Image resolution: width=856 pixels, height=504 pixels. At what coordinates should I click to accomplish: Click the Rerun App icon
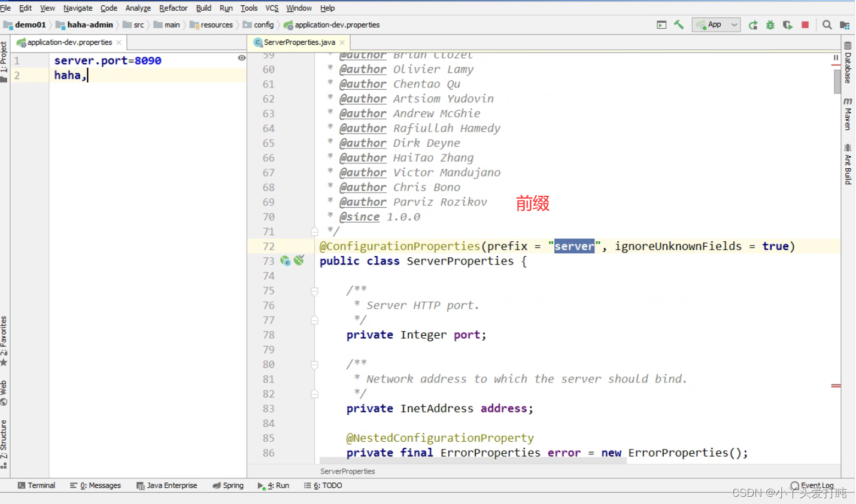click(x=753, y=25)
